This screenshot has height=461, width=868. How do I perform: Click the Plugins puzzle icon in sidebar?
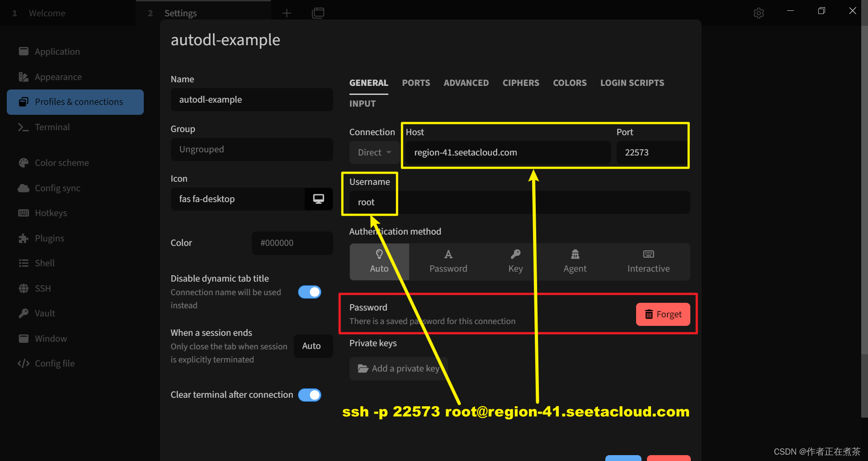coord(24,238)
